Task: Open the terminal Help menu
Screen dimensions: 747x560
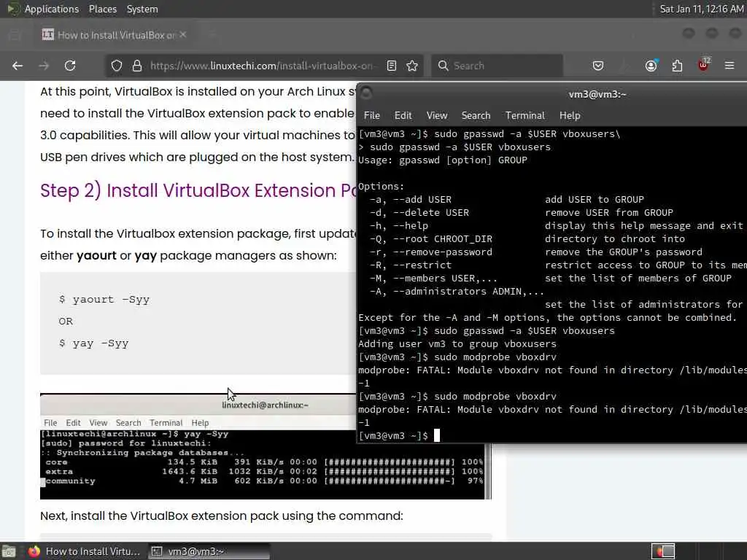Action: [569, 115]
